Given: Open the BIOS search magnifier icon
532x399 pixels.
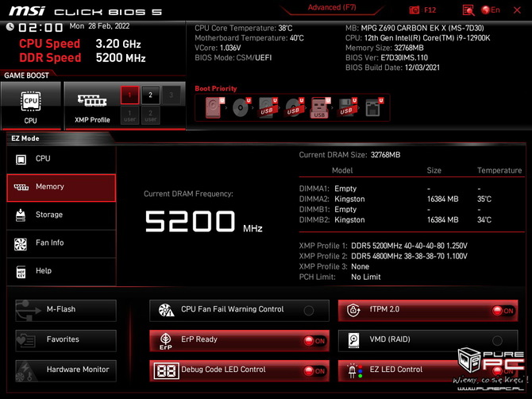Looking at the screenshot, I should pos(468,10).
